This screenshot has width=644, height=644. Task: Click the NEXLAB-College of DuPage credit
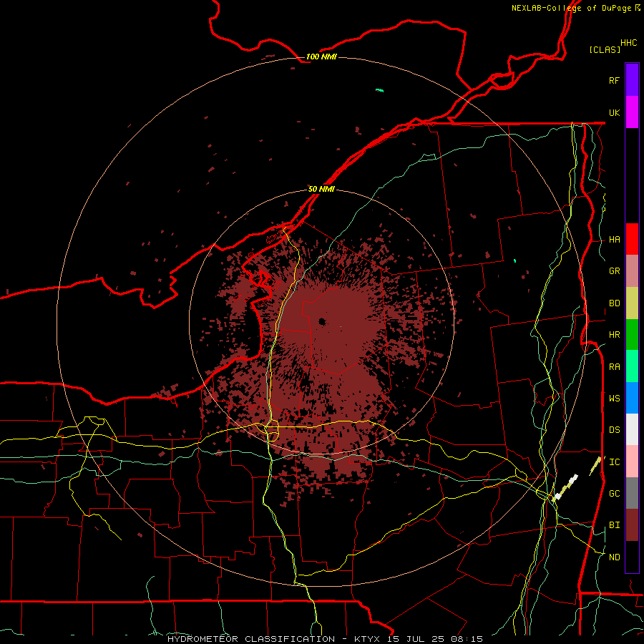point(571,8)
